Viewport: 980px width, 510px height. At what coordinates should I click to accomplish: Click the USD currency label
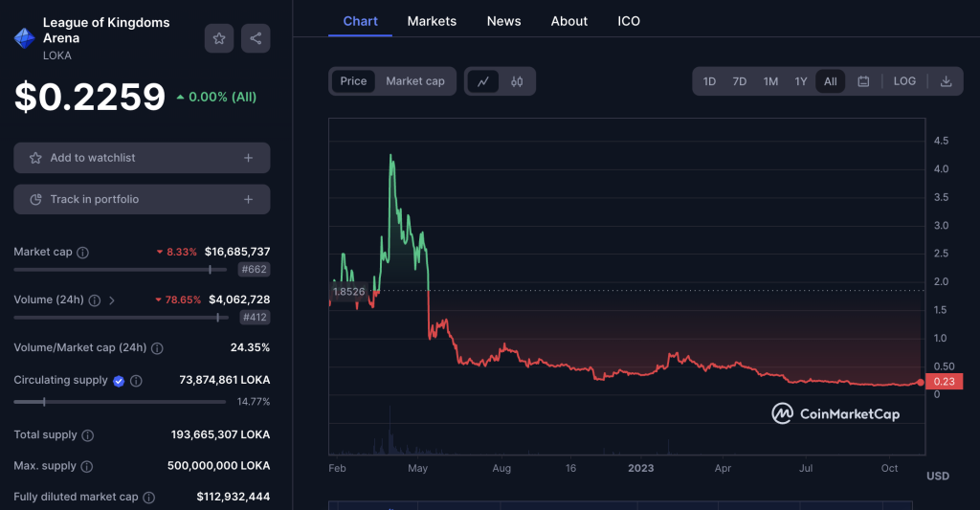[x=938, y=477]
